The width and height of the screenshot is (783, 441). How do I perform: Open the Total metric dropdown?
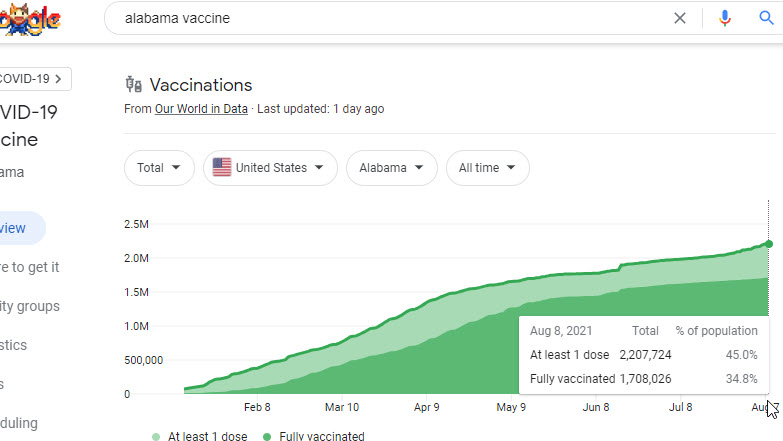(x=159, y=168)
